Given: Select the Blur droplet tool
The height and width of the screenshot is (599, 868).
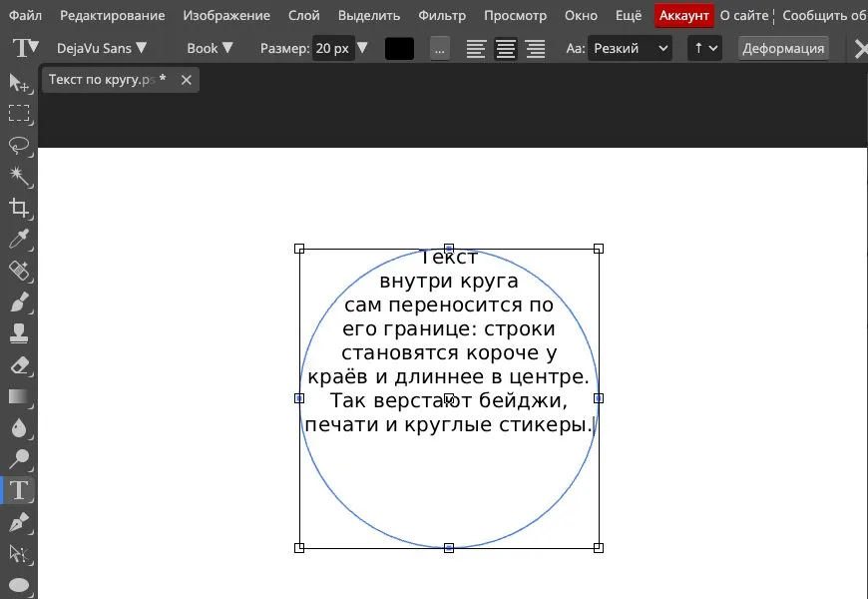Looking at the screenshot, I should tap(19, 427).
